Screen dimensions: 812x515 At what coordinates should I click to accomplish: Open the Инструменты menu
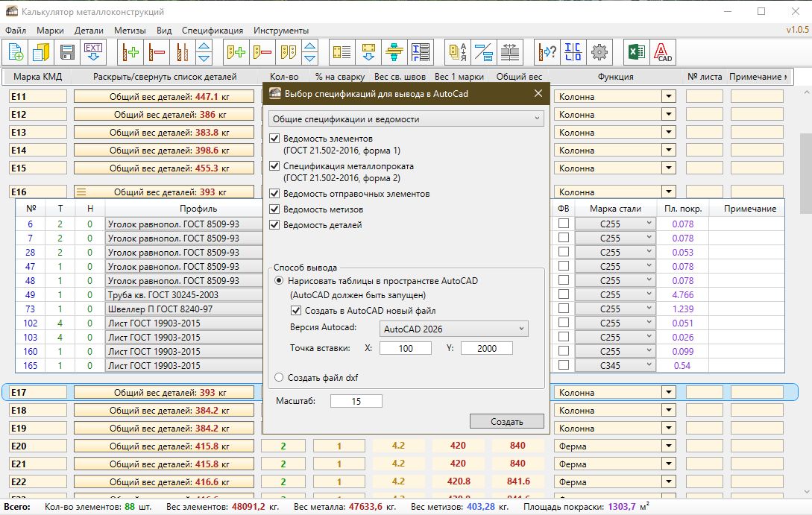pyautogui.click(x=281, y=31)
